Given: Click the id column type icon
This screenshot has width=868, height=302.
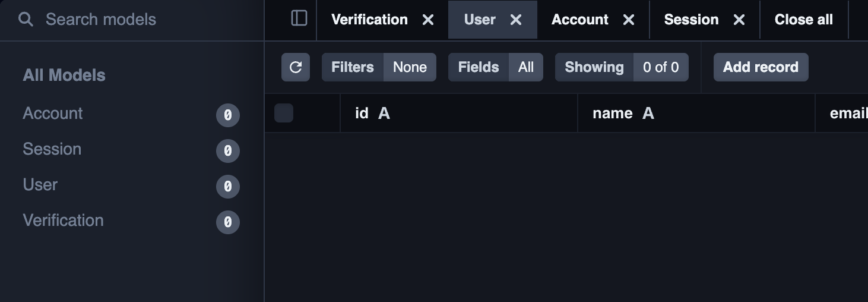Looking at the screenshot, I should tap(384, 114).
